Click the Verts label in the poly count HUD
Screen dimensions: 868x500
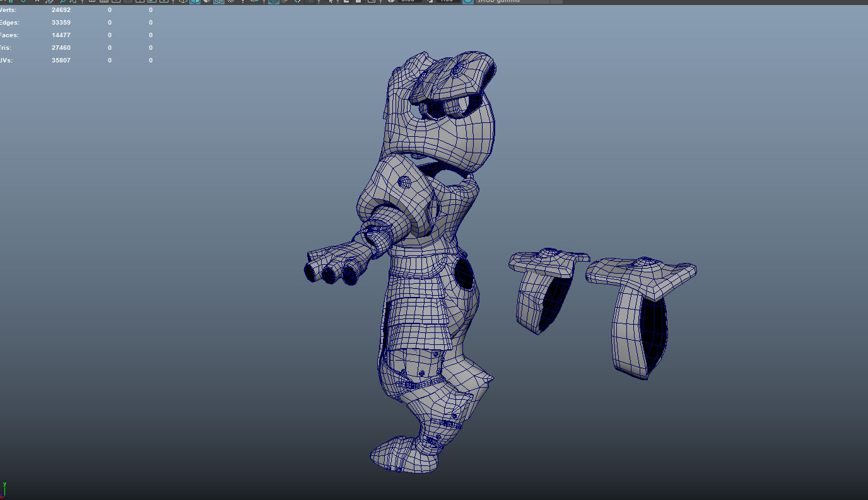tap(8, 10)
